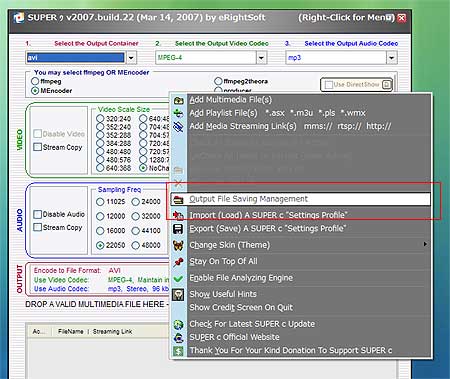
Task: Click the Add Playlist File(s) menu icon
Action: 178,113
